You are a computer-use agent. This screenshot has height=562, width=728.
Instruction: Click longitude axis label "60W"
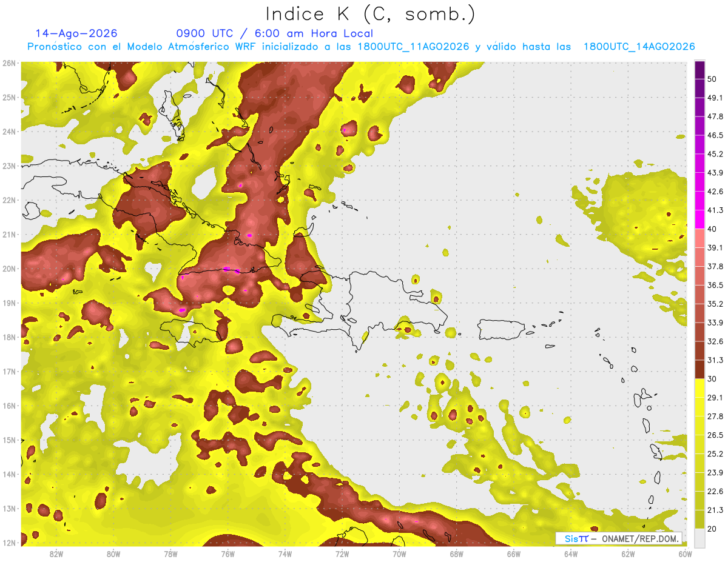685,554
